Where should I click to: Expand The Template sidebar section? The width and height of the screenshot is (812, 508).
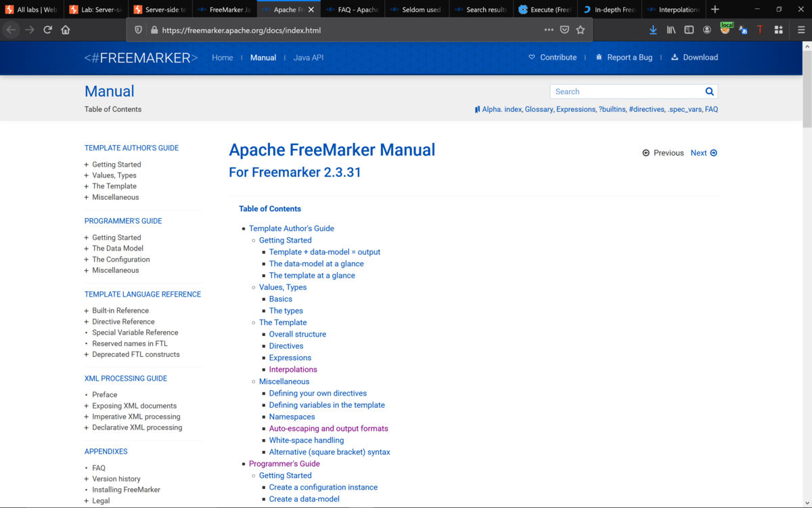[87, 186]
